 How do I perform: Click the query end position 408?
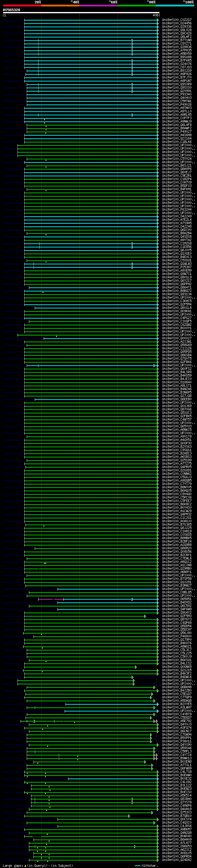click(x=155, y=15)
